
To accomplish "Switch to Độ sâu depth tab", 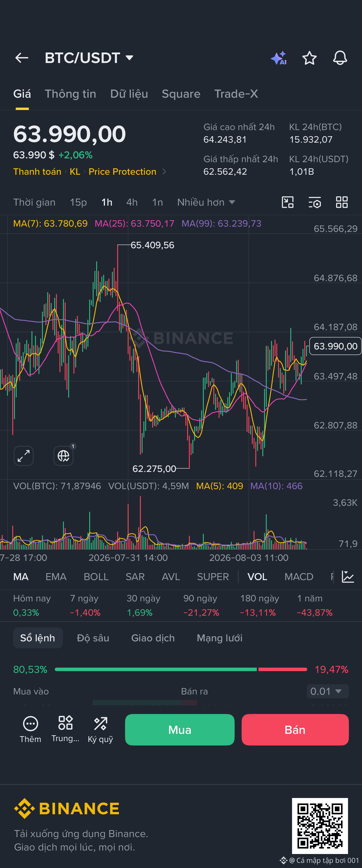I will coord(93,638).
